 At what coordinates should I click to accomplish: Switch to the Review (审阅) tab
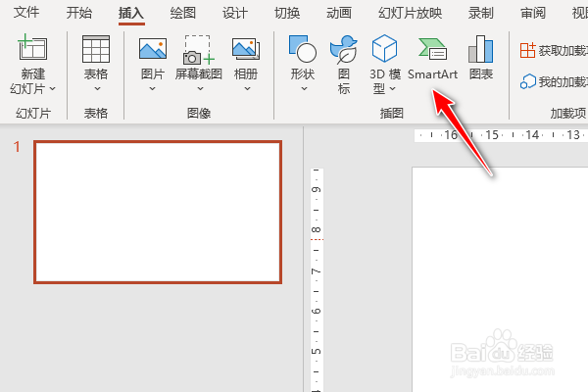(x=533, y=13)
